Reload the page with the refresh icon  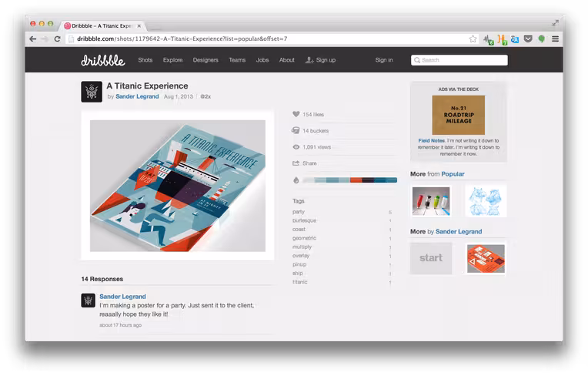click(x=57, y=39)
